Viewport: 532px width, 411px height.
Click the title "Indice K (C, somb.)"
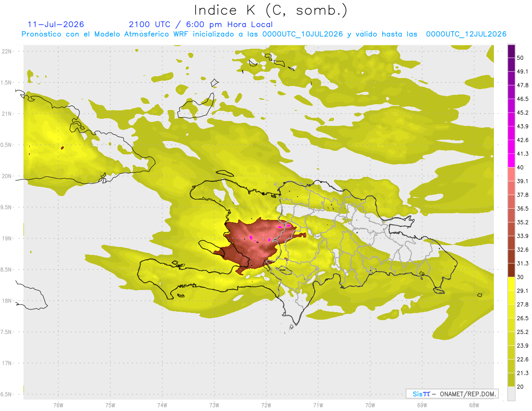[271, 10]
